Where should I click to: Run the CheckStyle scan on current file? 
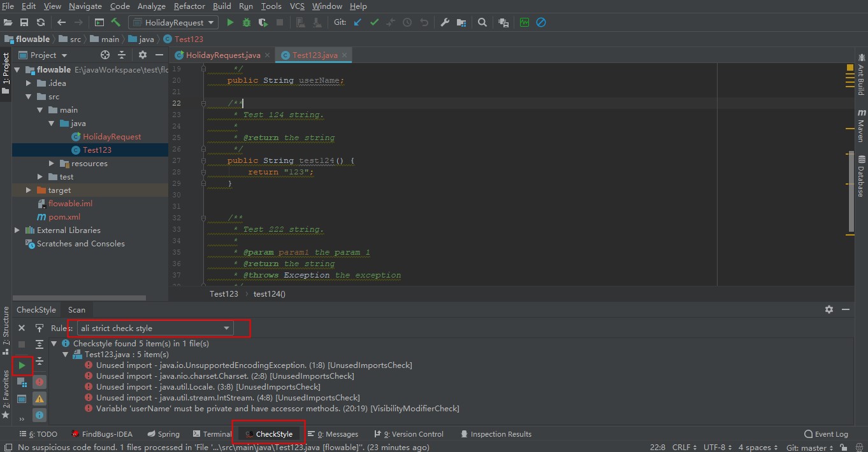(x=22, y=365)
